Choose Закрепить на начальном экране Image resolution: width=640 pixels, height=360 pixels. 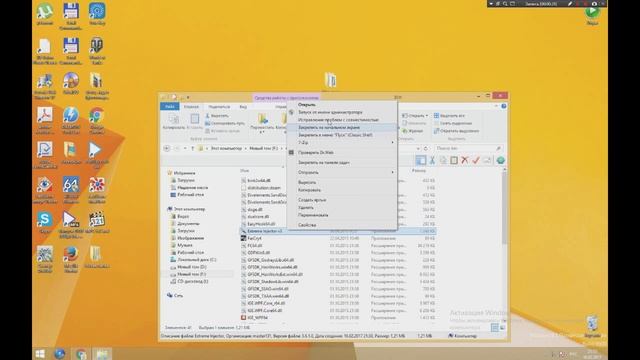click(x=342, y=127)
